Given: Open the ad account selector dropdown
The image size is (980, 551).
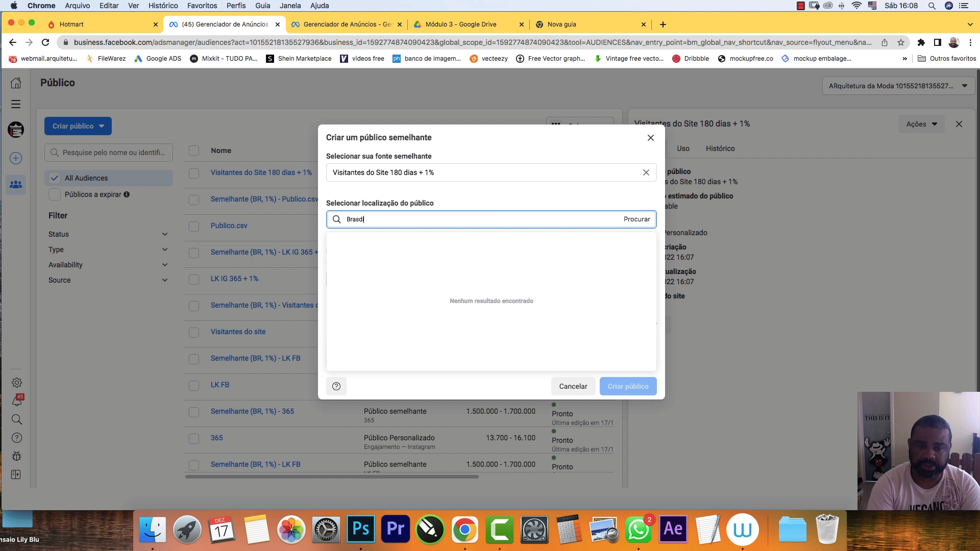Looking at the screenshot, I should pyautogui.click(x=898, y=86).
